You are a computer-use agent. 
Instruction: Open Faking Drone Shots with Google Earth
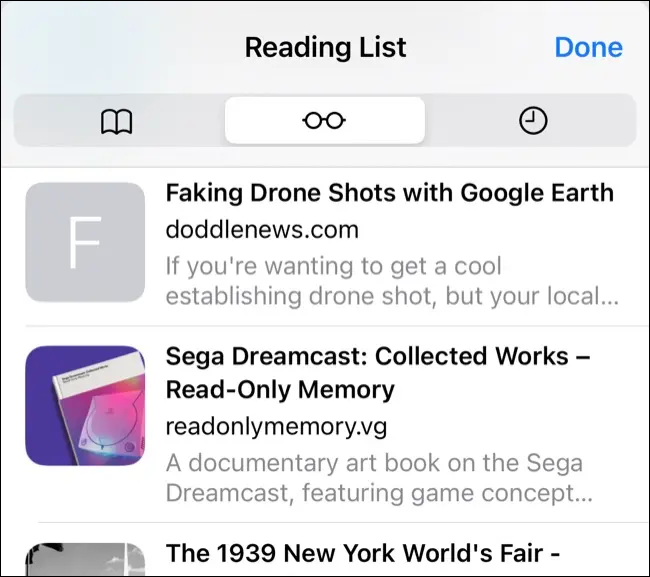point(390,193)
